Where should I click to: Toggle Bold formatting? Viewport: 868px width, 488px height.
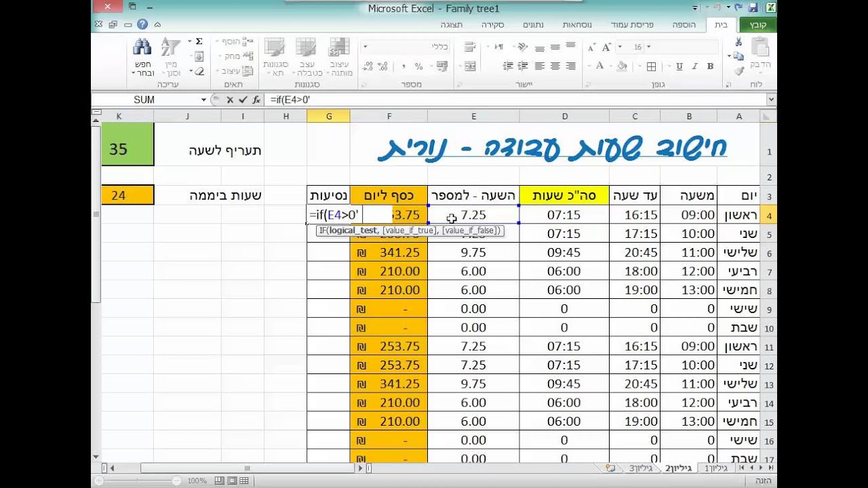click(x=710, y=66)
